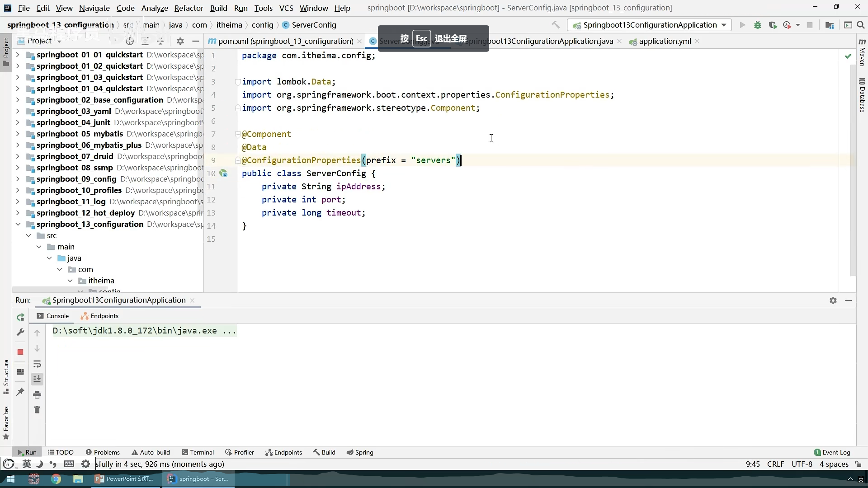Screen dimensions: 868x488
Task: Open Search Everywhere magnifier icon
Action: (861, 25)
